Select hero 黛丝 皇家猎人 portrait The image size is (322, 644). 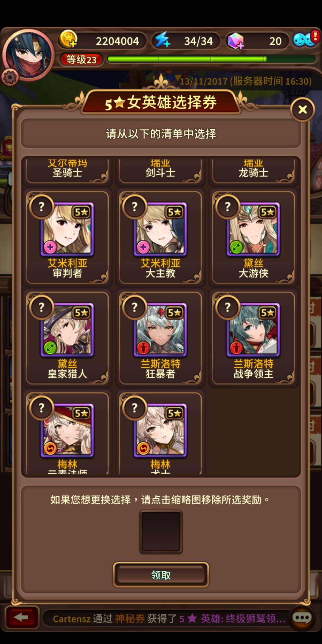(67, 329)
